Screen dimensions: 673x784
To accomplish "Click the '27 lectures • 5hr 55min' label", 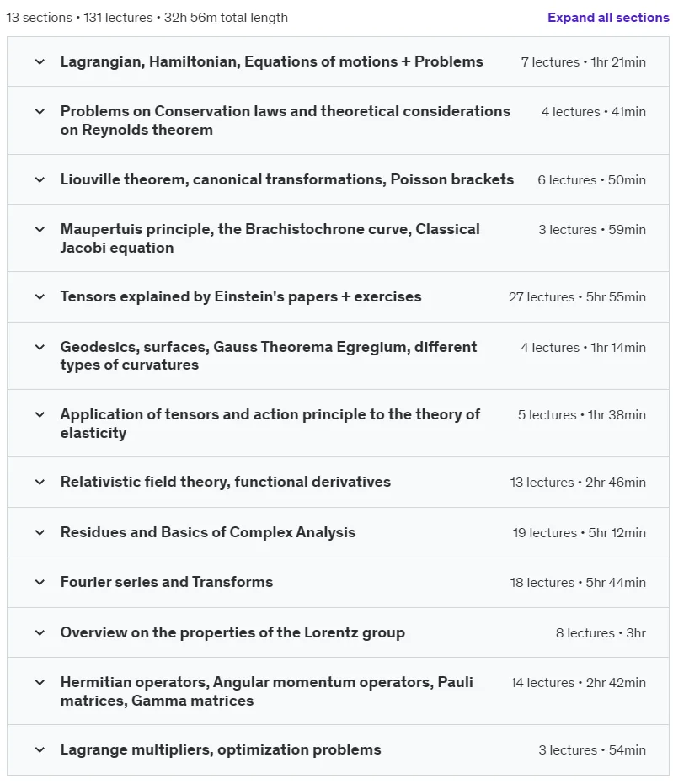I will coord(577,297).
